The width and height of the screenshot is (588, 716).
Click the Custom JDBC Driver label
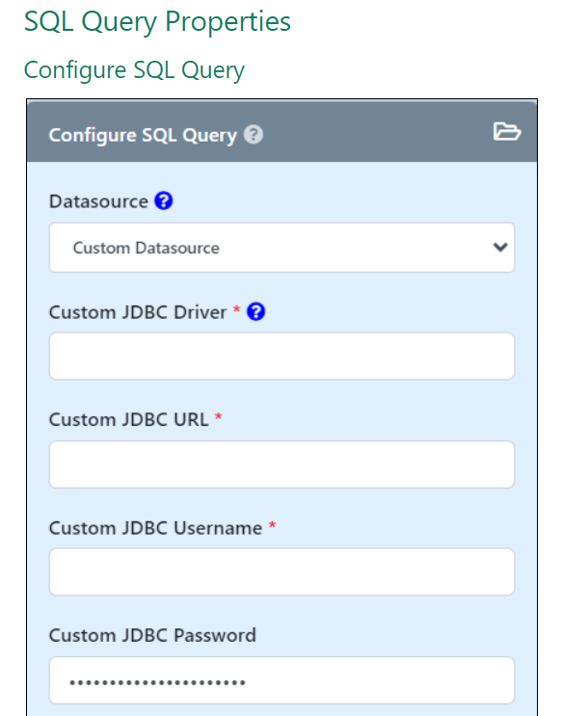coord(138,311)
